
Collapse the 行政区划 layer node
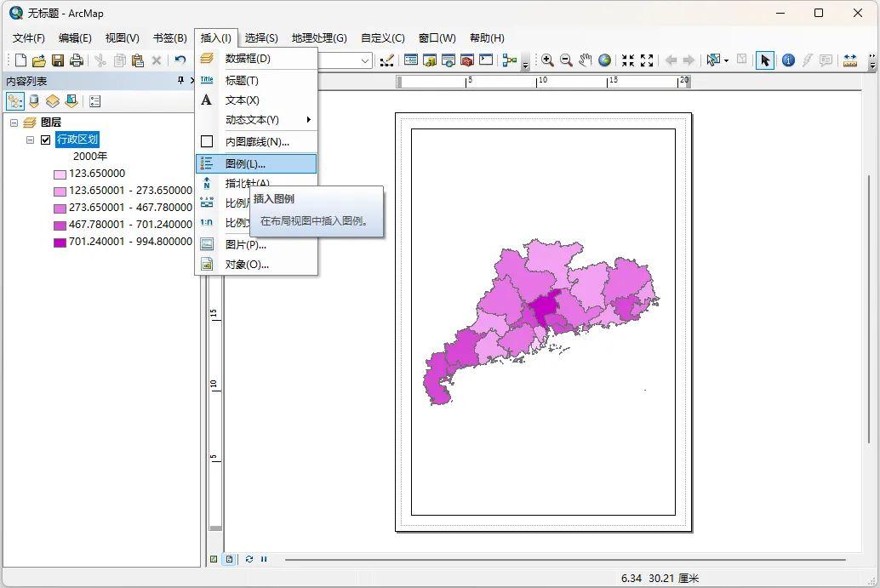[x=31, y=140]
